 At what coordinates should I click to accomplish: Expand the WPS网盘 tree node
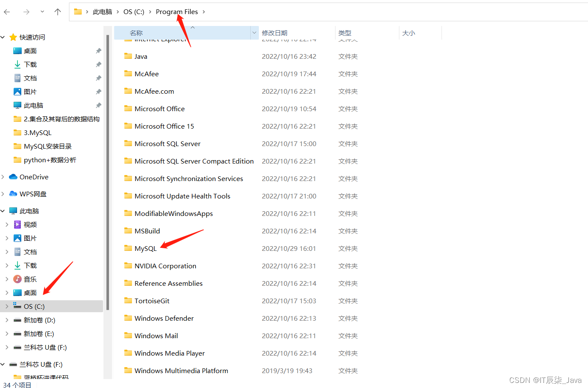(3, 194)
